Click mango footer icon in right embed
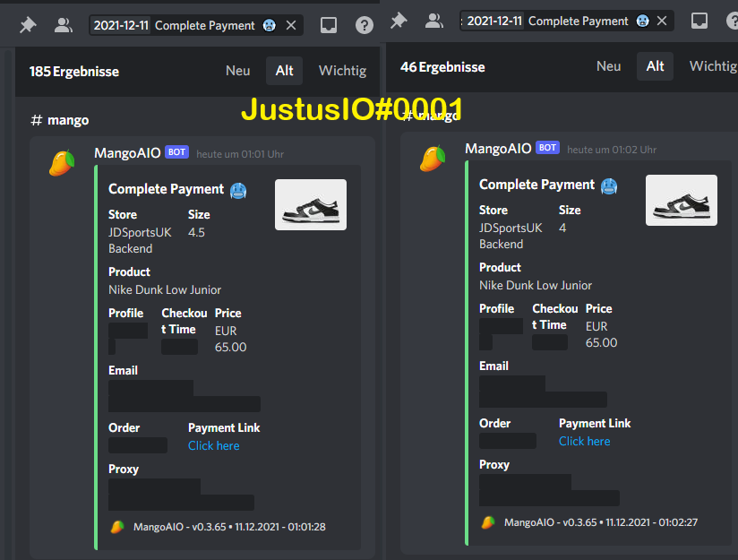This screenshot has width=738, height=560. click(488, 522)
